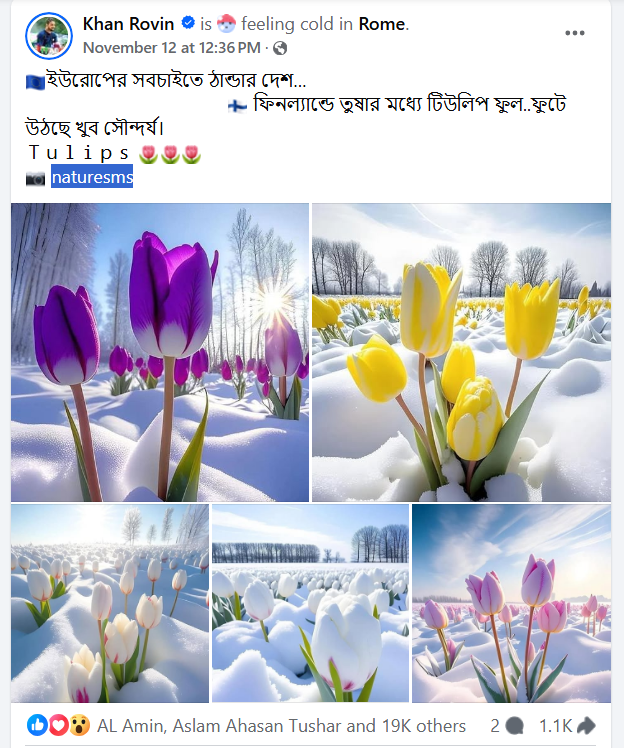Screen dimensions: 624x748
Task: Open the pink tulips photo
Action: click(511, 603)
